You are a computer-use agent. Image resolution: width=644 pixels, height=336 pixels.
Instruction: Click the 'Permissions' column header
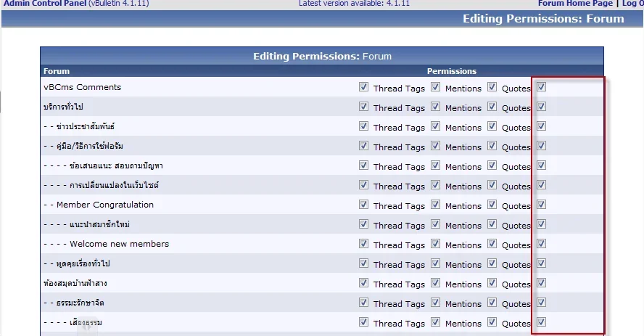(x=451, y=71)
